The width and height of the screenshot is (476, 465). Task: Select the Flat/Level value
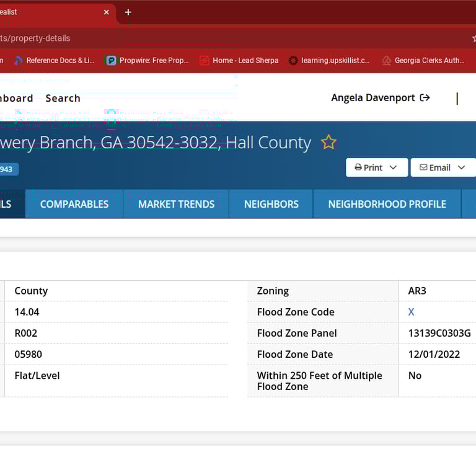(x=37, y=376)
